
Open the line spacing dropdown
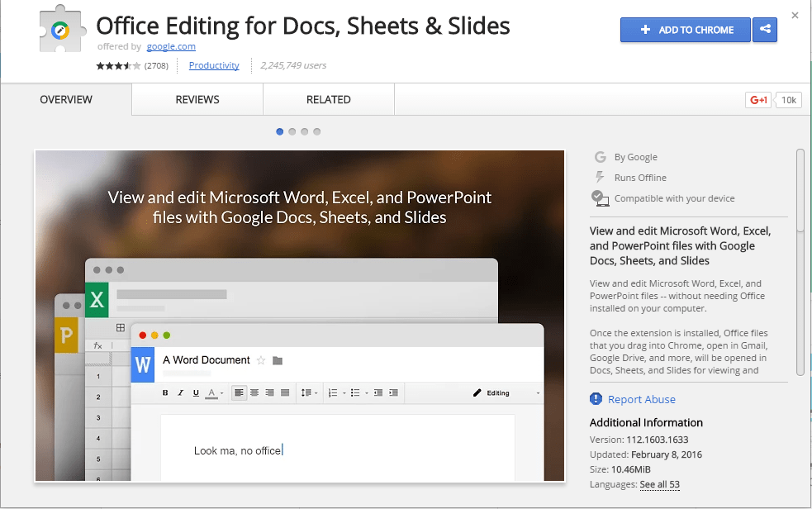(x=316, y=392)
